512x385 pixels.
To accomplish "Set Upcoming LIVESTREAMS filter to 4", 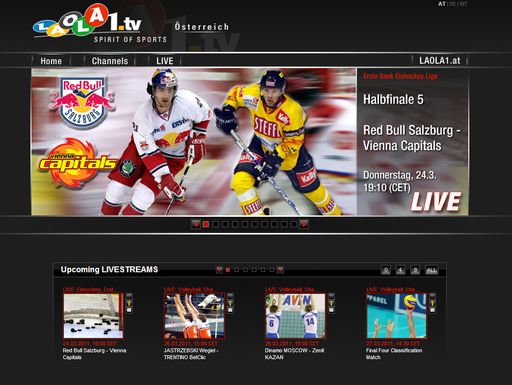I will [401, 270].
